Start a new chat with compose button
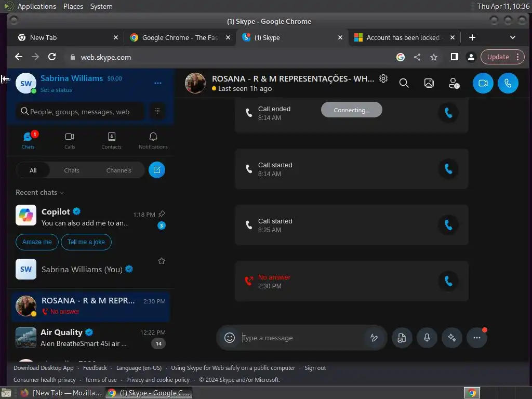Viewport: 532px width, 399px height. tap(157, 170)
